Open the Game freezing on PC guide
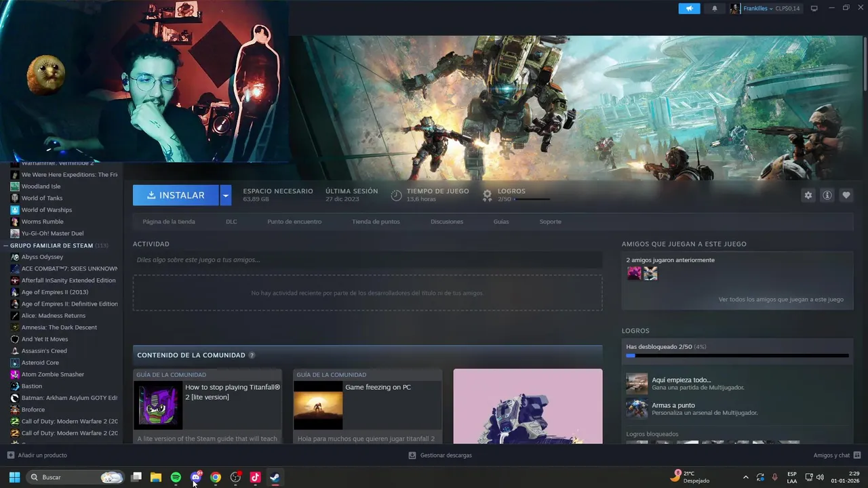Viewport: 868px width, 488px height. (378, 387)
